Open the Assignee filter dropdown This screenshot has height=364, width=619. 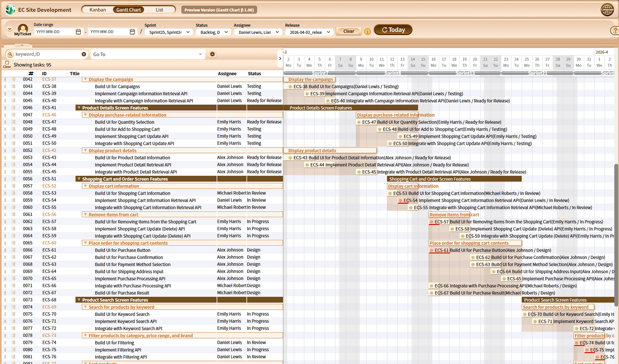(x=258, y=32)
